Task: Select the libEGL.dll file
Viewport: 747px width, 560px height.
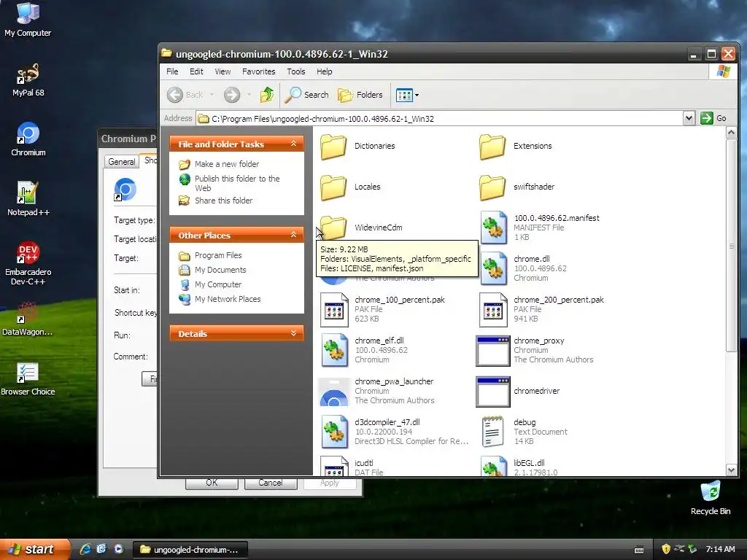Action: click(519, 467)
